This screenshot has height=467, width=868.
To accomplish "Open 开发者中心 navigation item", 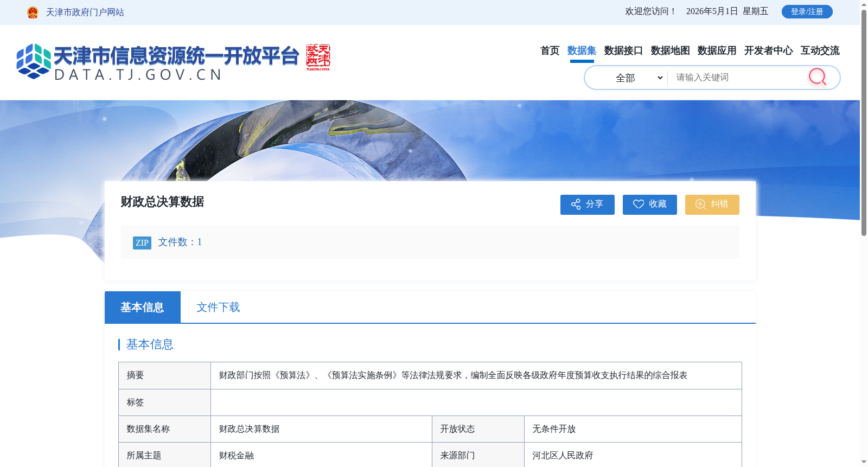I will coord(768,50).
